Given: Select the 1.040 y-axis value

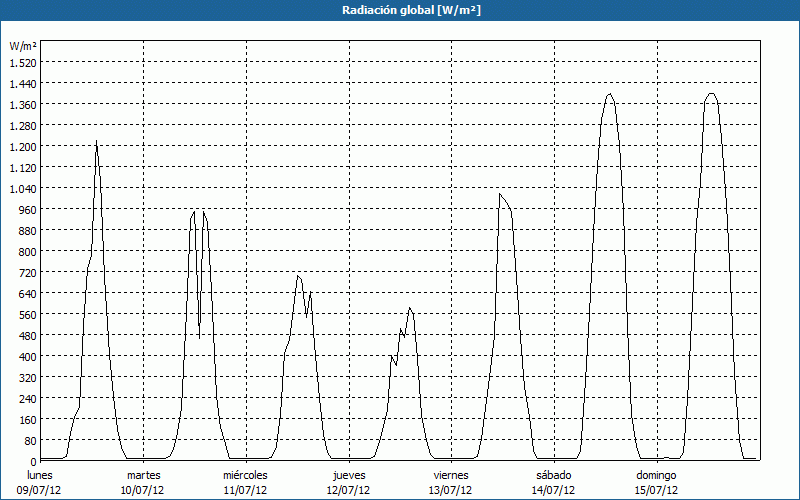Looking at the screenshot, I should (x=23, y=188).
